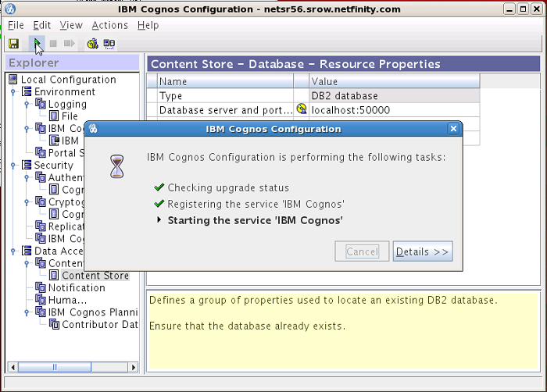The image size is (547, 392).
Task: Click the Details >> button
Action: (x=423, y=251)
